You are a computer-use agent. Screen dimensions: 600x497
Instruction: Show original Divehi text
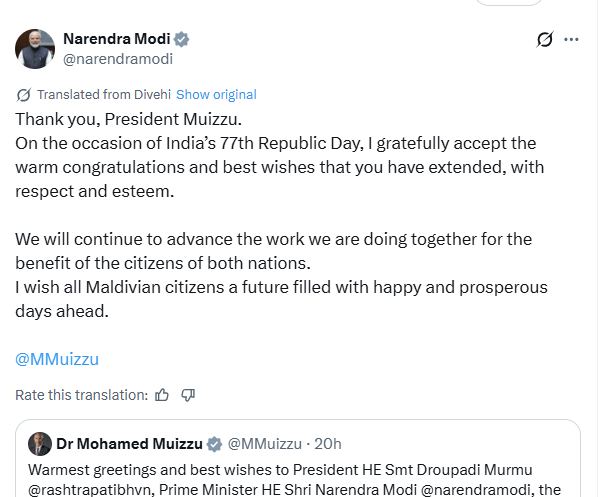[x=216, y=95]
